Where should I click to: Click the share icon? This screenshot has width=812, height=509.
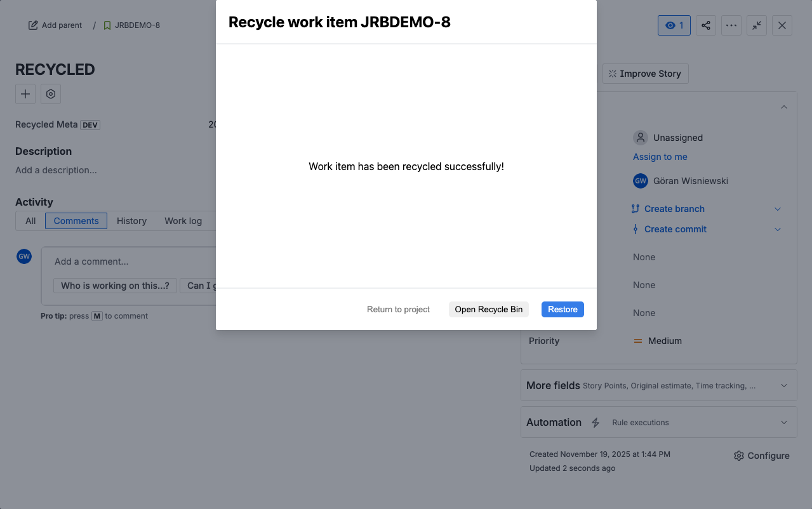coord(705,25)
